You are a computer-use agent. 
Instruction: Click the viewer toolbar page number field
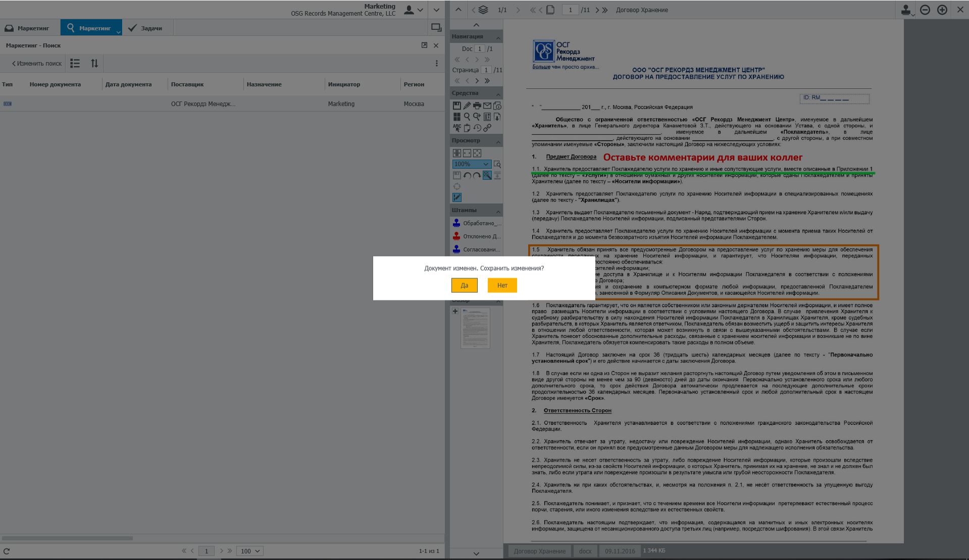[571, 10]
